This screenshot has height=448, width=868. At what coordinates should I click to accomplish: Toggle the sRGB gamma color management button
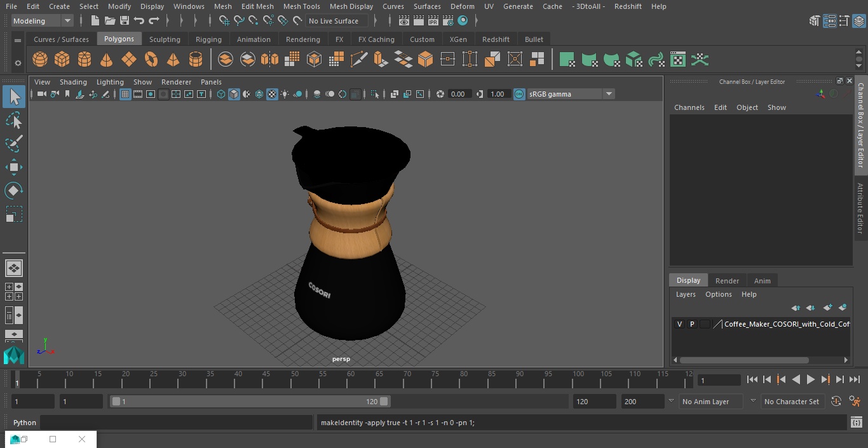pyautogui.click(x=519, y=94)
